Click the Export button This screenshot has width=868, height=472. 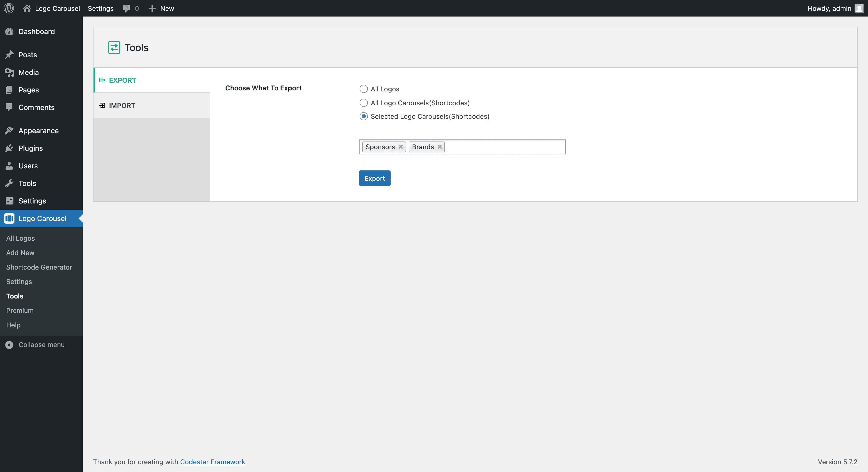pos(374,178)
